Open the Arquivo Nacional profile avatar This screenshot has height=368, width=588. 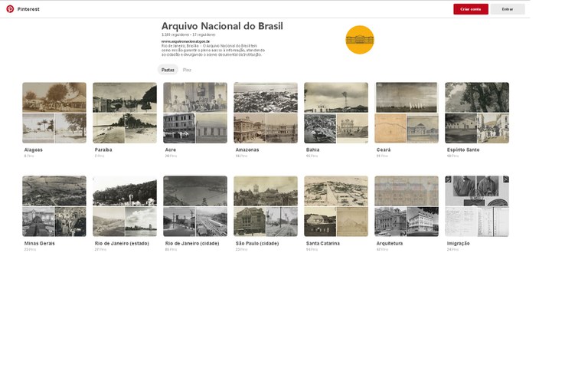click(x=360, y=40)
